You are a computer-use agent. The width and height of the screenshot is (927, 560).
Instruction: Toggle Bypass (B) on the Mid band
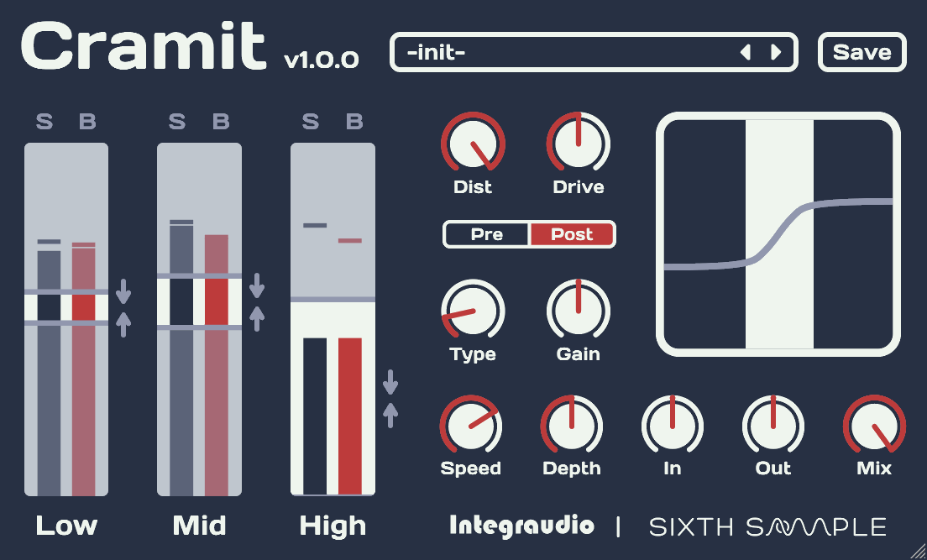220,122
